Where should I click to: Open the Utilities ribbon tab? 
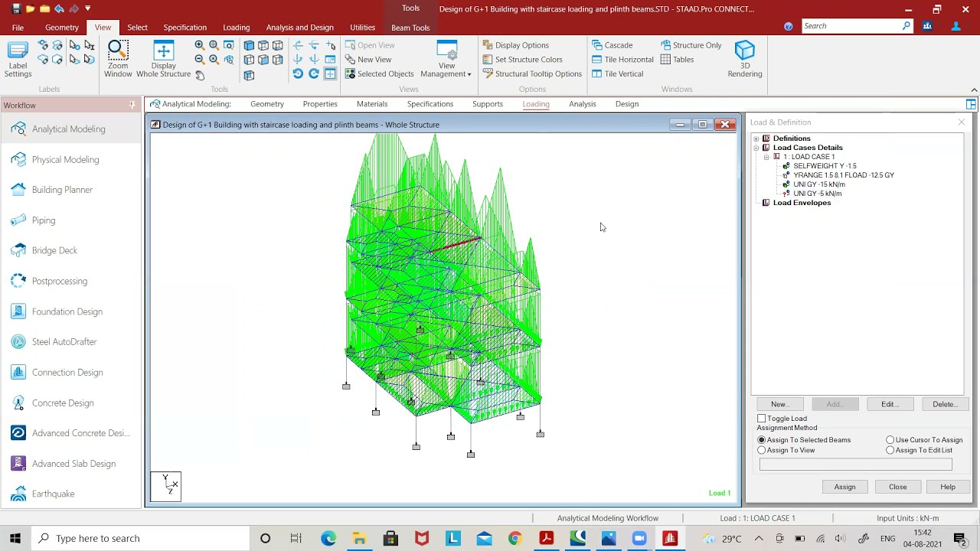point(362,28)
